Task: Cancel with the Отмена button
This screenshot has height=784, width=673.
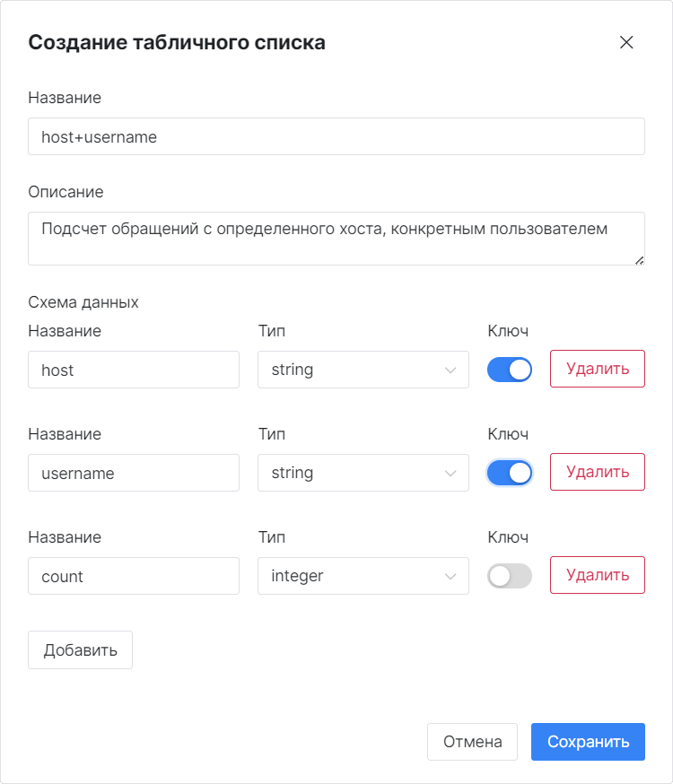Action: [x=472, y=742]
